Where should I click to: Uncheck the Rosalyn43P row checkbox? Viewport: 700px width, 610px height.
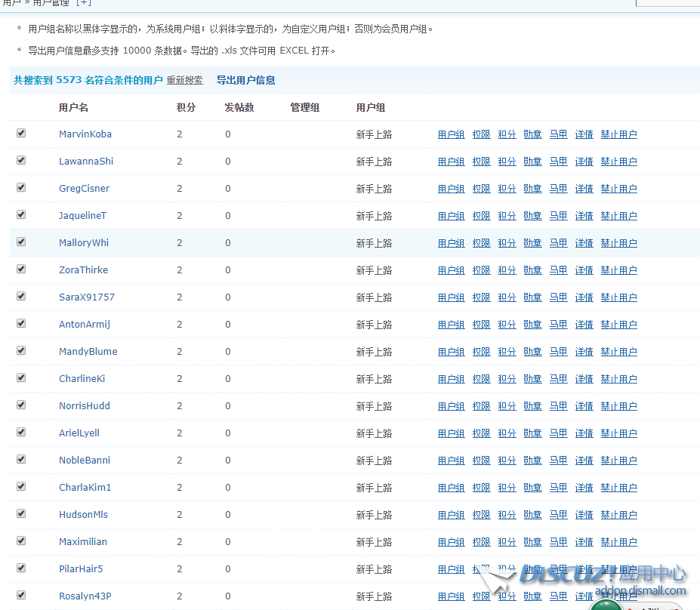click(x=21, y=595)
